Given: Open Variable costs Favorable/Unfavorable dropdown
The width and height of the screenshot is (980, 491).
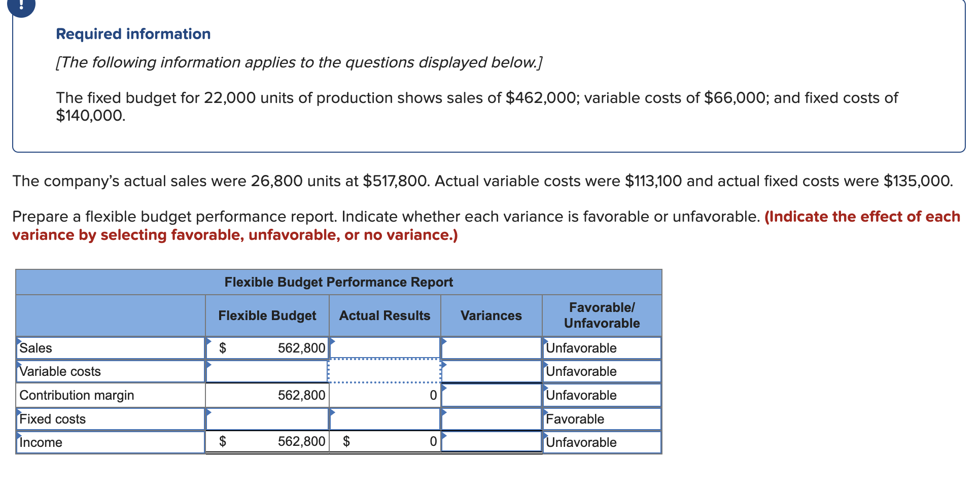Looking at the screenshot, I should (x=602, y=371).
